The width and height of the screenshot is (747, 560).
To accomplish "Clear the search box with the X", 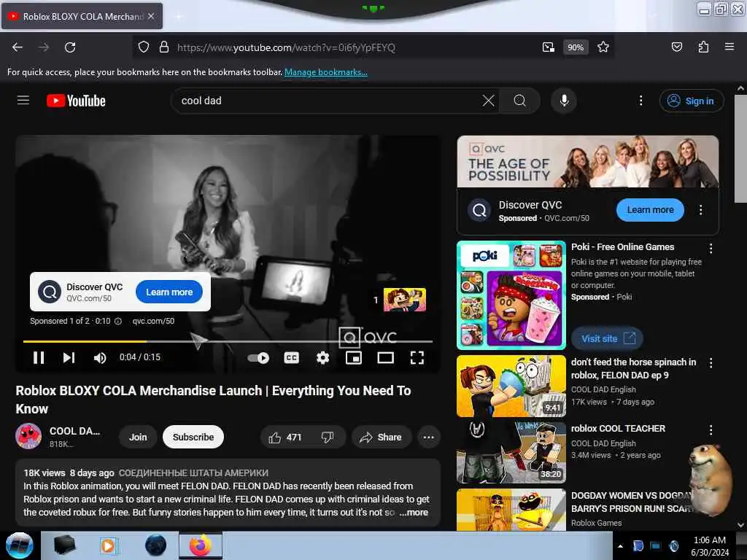I will pyautogui.click(x=488, y=101).
